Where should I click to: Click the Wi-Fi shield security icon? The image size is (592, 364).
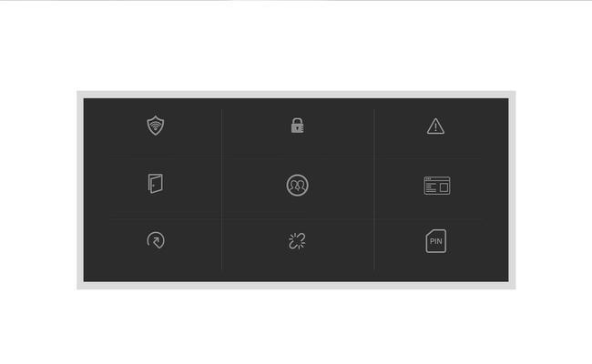155,126
